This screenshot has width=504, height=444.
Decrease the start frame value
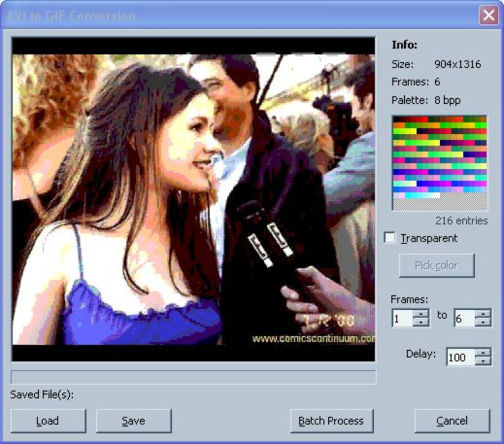point(421,322)
